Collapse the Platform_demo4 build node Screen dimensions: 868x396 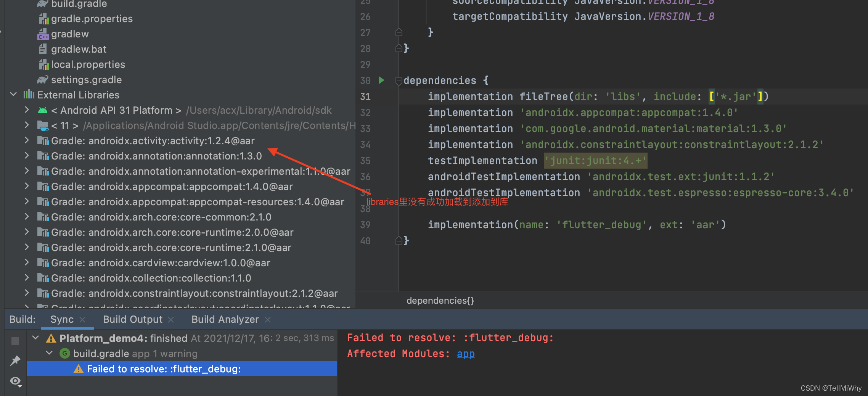point(35,338)
